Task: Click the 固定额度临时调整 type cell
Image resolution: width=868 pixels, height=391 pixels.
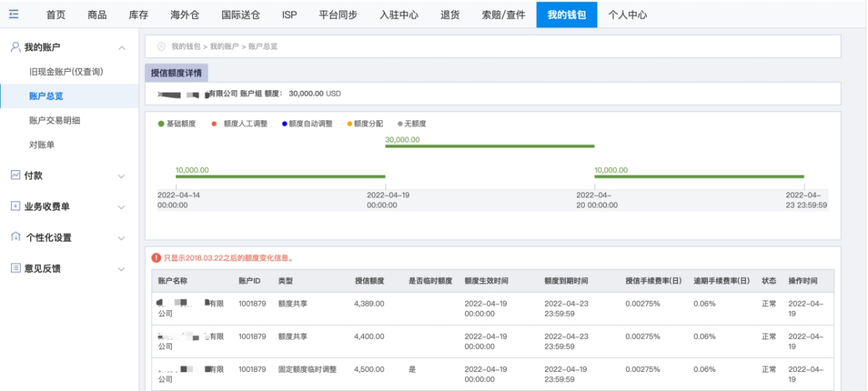Action: click(x=307, y=369)
